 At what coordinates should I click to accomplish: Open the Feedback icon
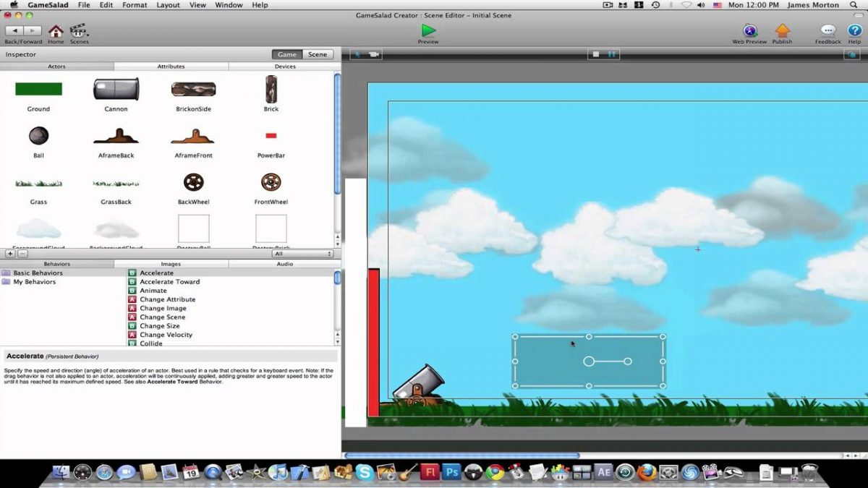pyautogui.click(x=827, y=31)
